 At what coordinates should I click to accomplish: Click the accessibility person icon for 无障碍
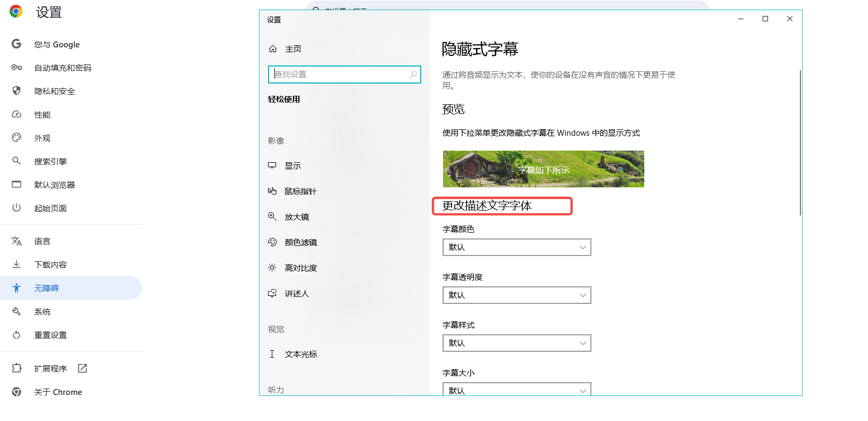(x=16, y=288)
